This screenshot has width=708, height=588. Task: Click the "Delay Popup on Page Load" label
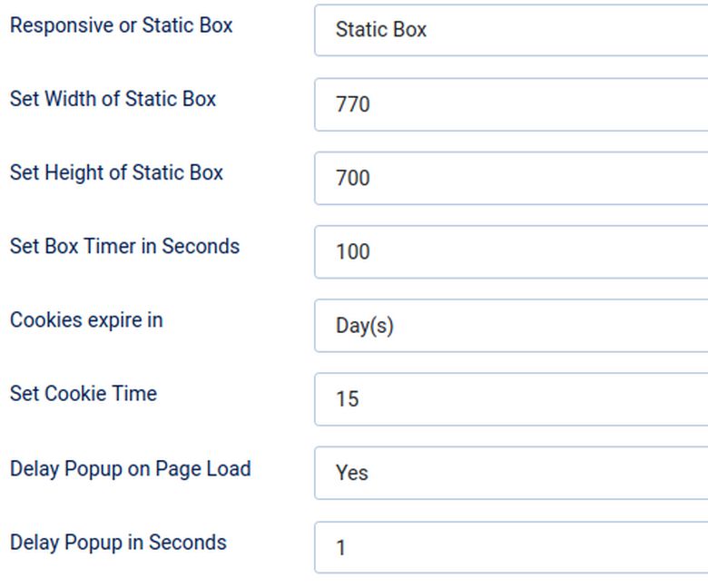[x=130, y=468]
